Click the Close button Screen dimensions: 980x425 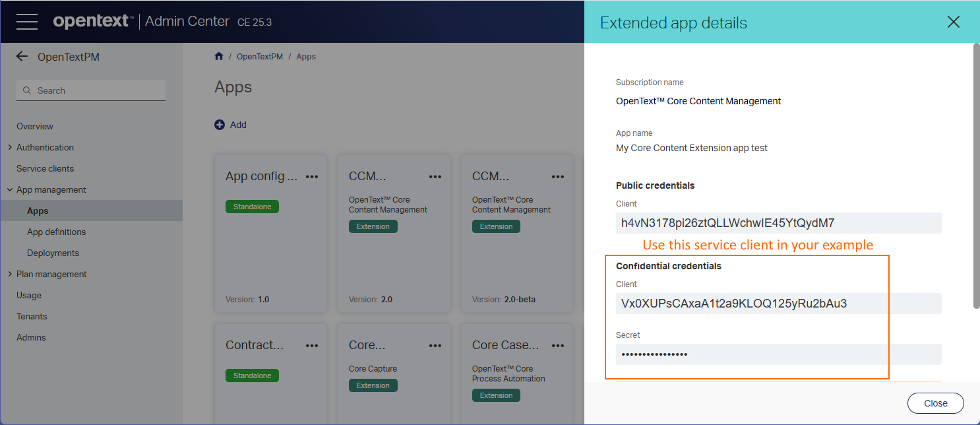(x=935, y=403)
